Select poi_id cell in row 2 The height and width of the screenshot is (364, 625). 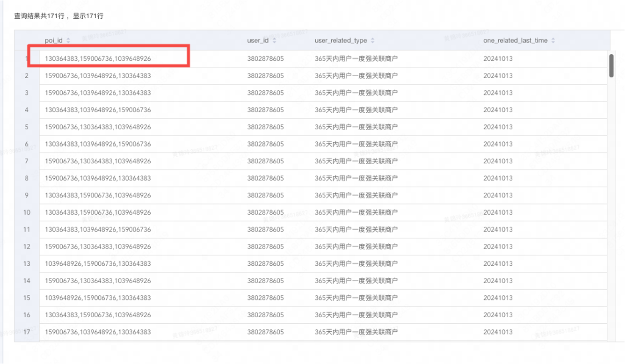pyautogui.click(x=98, y=76)
